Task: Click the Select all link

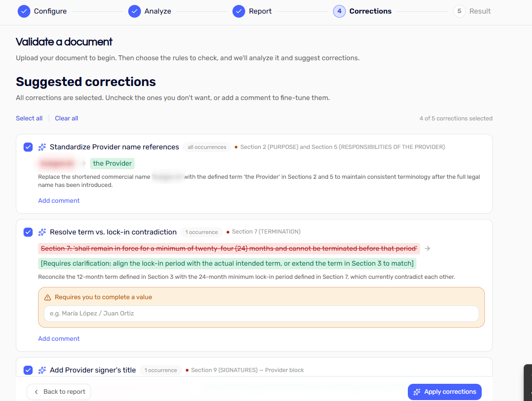Action: pyautogui.click(x=29, y=118)
